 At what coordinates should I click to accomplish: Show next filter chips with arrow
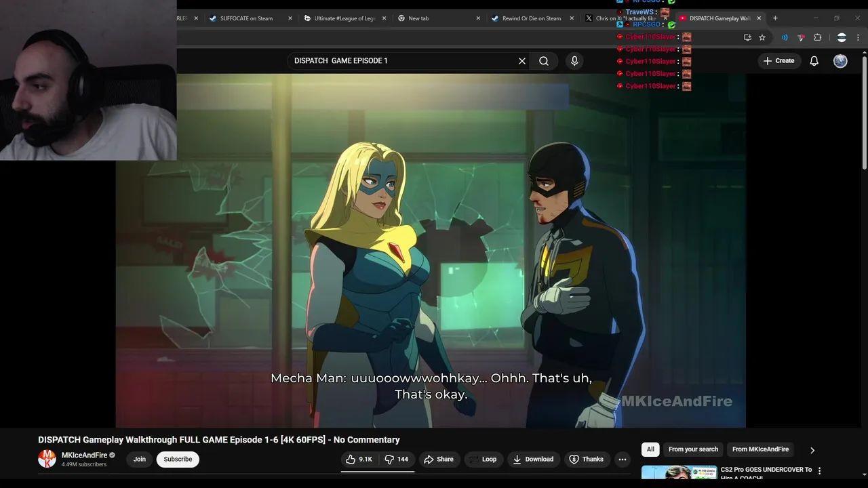[x=812, y=450]
